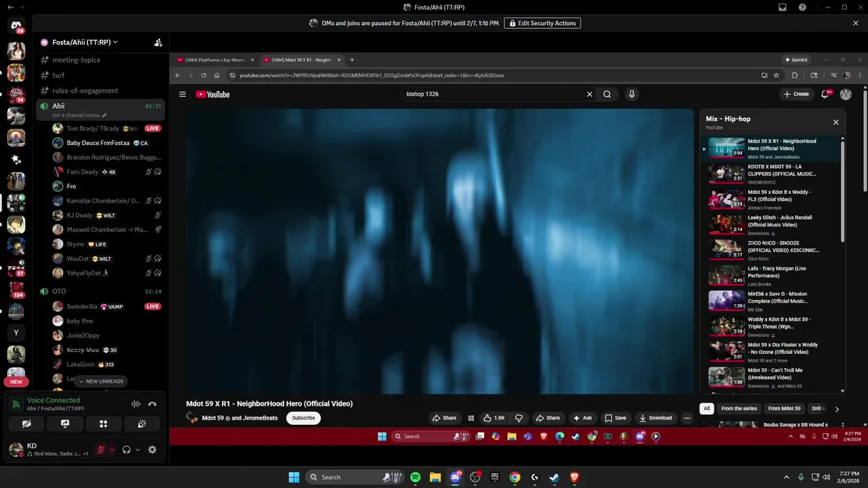Click the red NEW pill in server list
The image size is (868, 488).
point(16,382)
